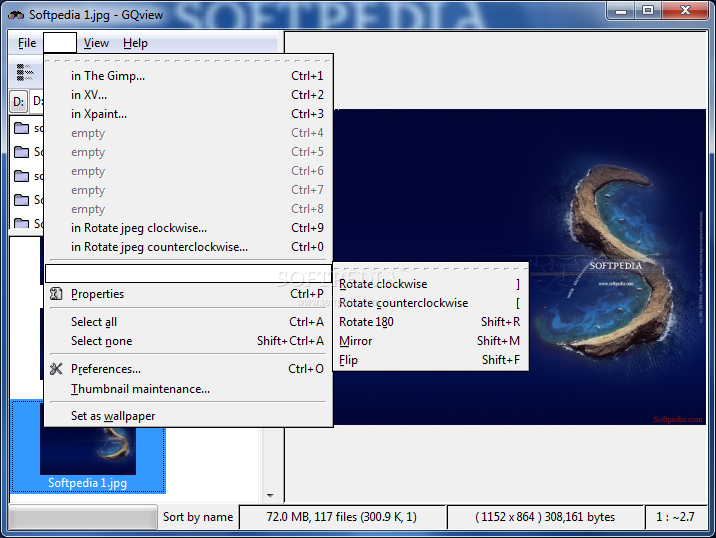
Task: Click the Properties icon in the Edit menu
Action: tap(56, 294)
